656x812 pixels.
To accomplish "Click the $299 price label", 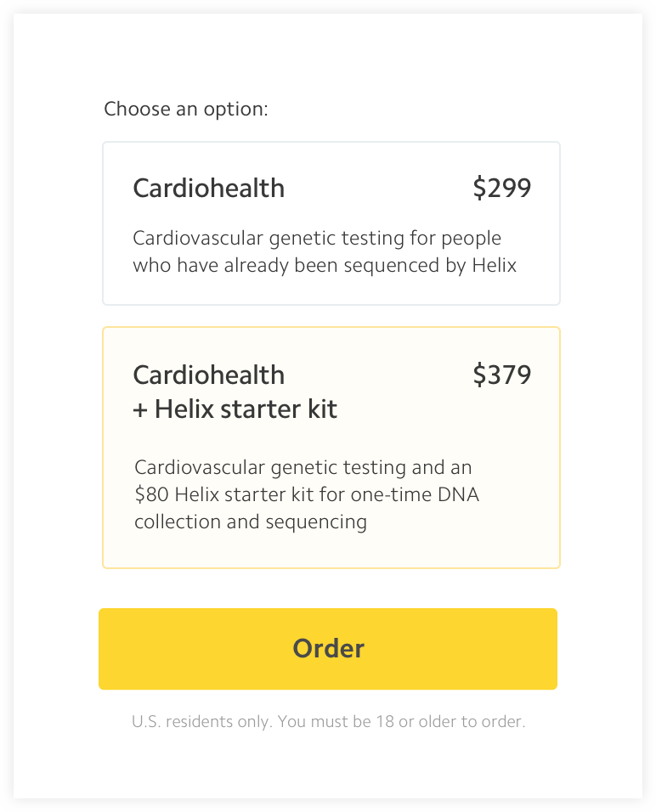I will click(x=501, y=188).
